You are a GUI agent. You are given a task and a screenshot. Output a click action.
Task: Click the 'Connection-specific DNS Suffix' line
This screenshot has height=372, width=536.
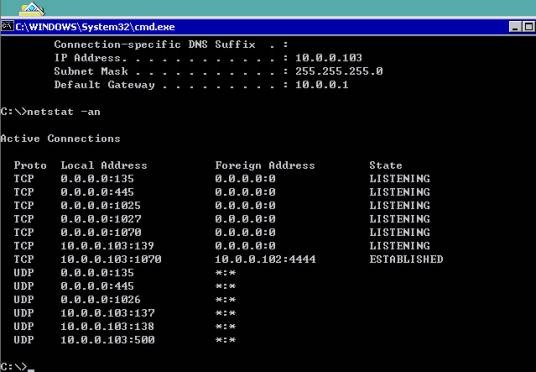tap(171, 44)
